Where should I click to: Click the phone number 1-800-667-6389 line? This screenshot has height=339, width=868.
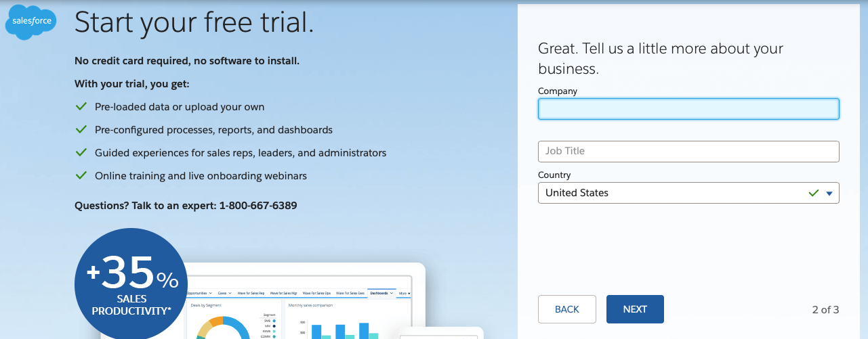click(186, 205)
